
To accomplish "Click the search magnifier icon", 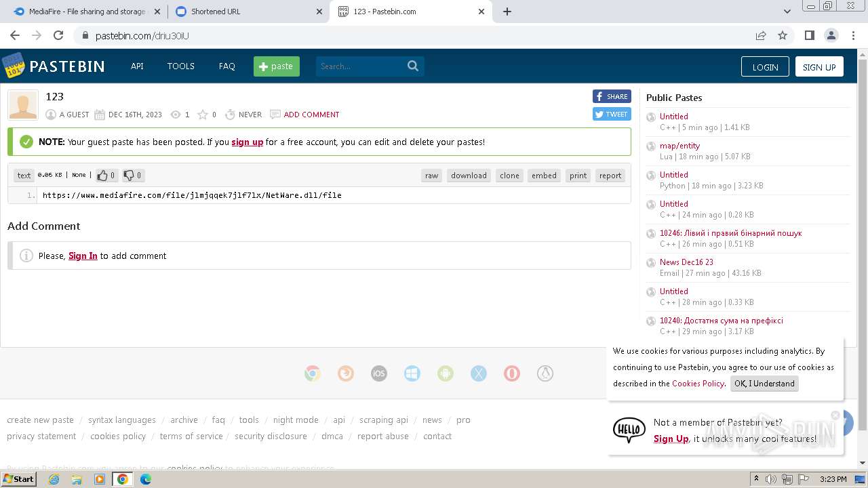I will click(x=413, y=66).
